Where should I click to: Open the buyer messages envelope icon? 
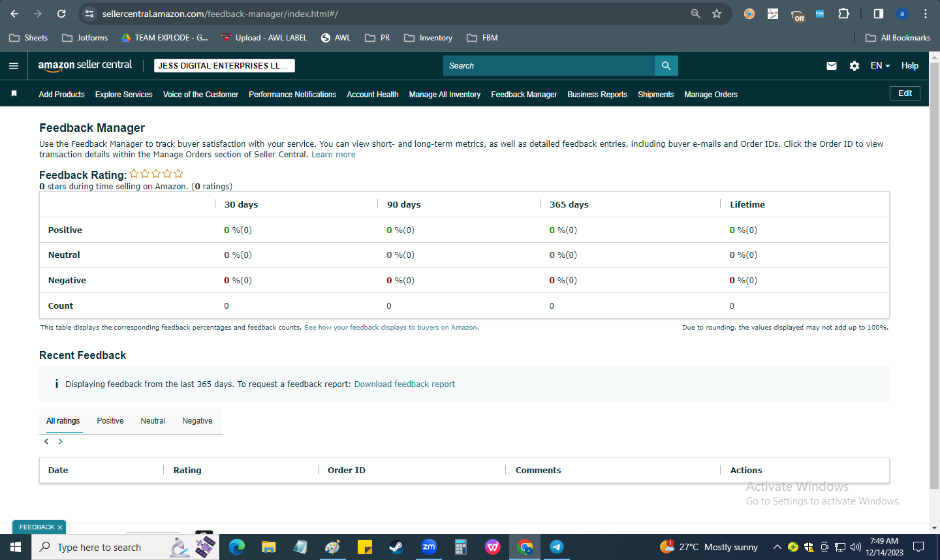point(832,66)
